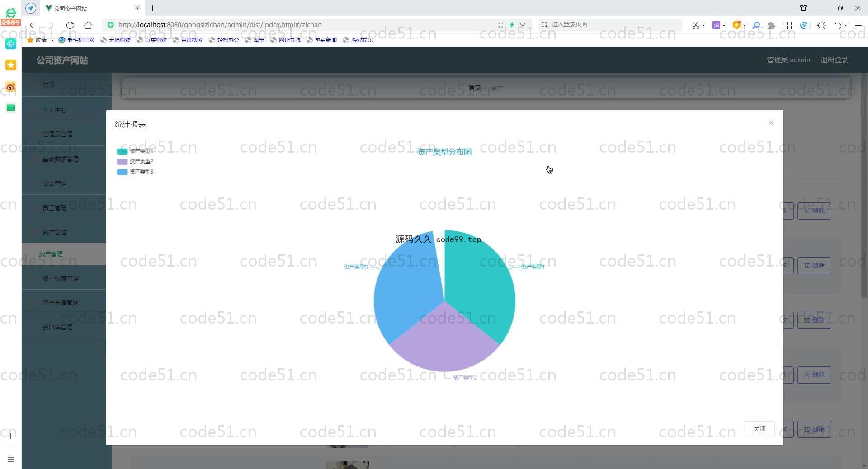Toggle 资产类型3 legend swatch
This screenshot has height=469, width=868.
[122, 172]
